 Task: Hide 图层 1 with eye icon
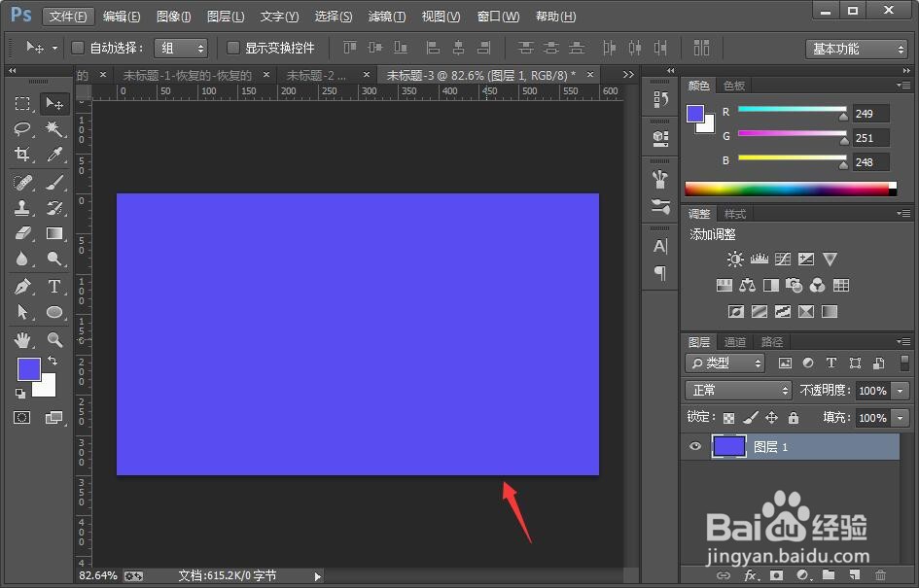[695, 446]
